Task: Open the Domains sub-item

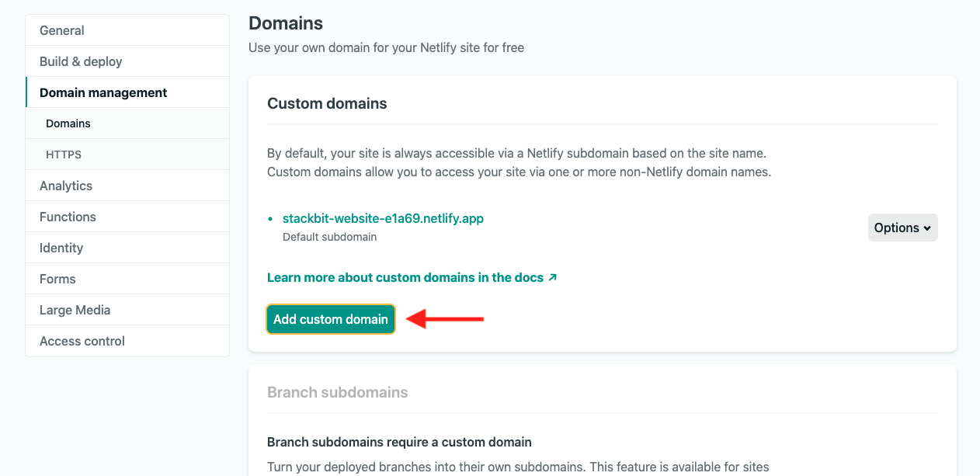Action: (127, 123)
